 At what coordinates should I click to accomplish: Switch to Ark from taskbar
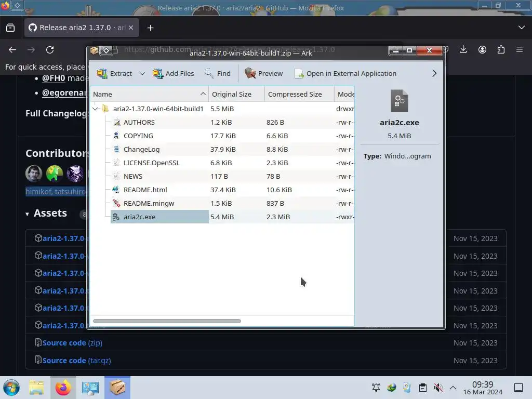coord(117,388)
